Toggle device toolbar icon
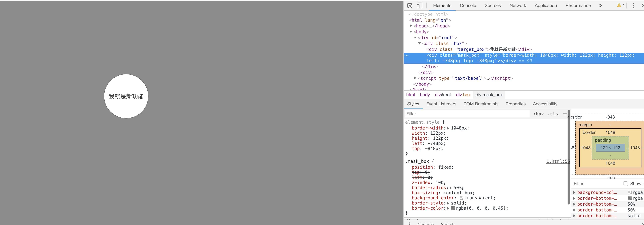The width and height of the screenshot is (644, 225). 419,5
